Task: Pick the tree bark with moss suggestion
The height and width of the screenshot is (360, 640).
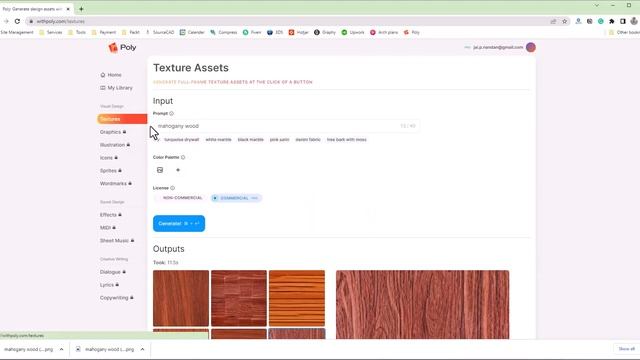Action: pyautogui.click(x=347, y=140)
